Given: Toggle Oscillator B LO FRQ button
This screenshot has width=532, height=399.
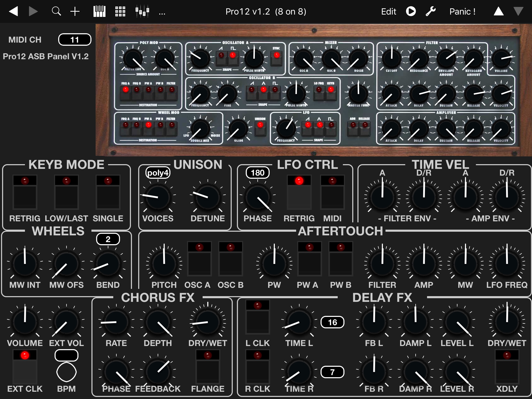Looking at the screenshot, I should (319, 93).
